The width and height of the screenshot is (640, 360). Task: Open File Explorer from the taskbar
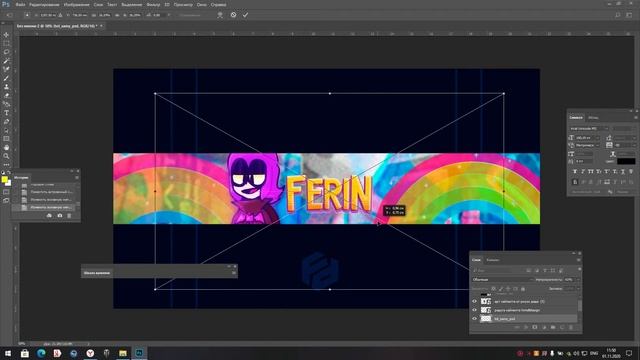(x=122, y=353)
